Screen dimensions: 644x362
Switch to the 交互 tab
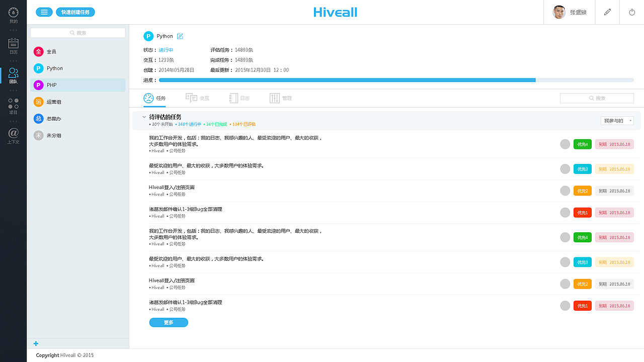197,98
